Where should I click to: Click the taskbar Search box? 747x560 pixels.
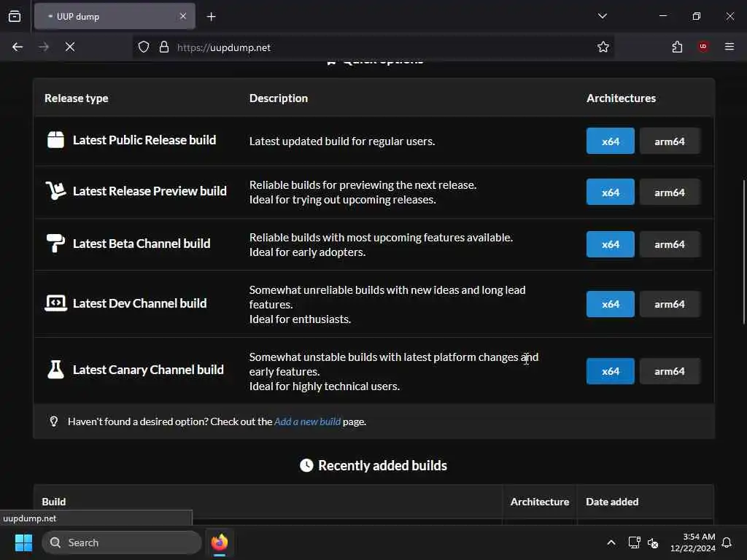click(122, 542)
